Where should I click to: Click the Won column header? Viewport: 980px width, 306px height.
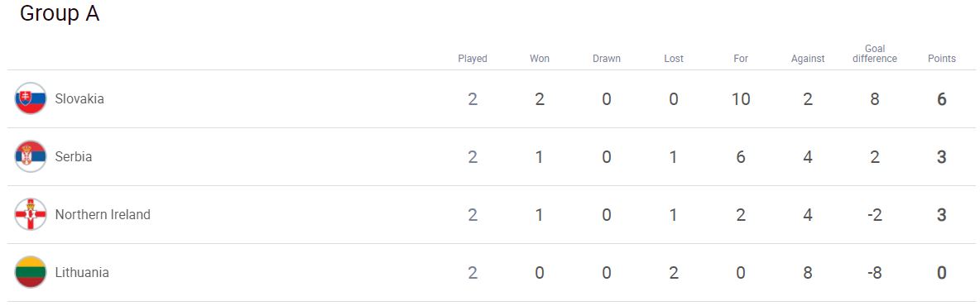[540, 59]
